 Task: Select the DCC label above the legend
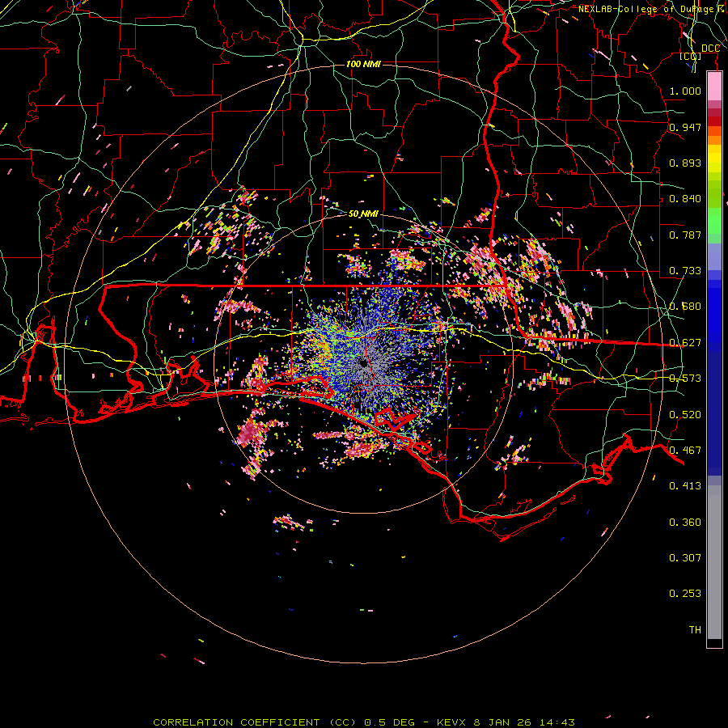(x=710, y=49)
